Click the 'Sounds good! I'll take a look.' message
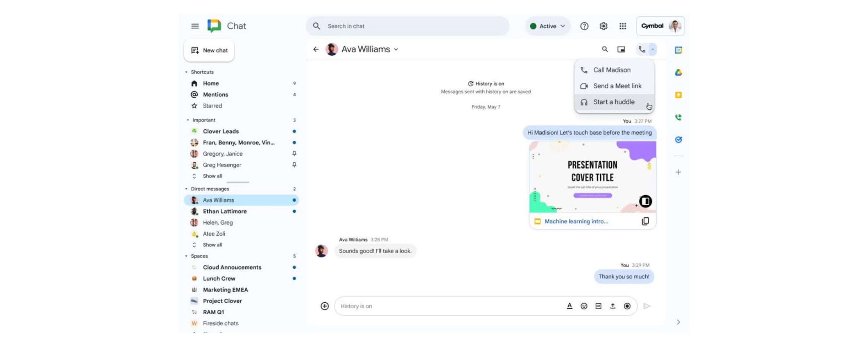 375,251
